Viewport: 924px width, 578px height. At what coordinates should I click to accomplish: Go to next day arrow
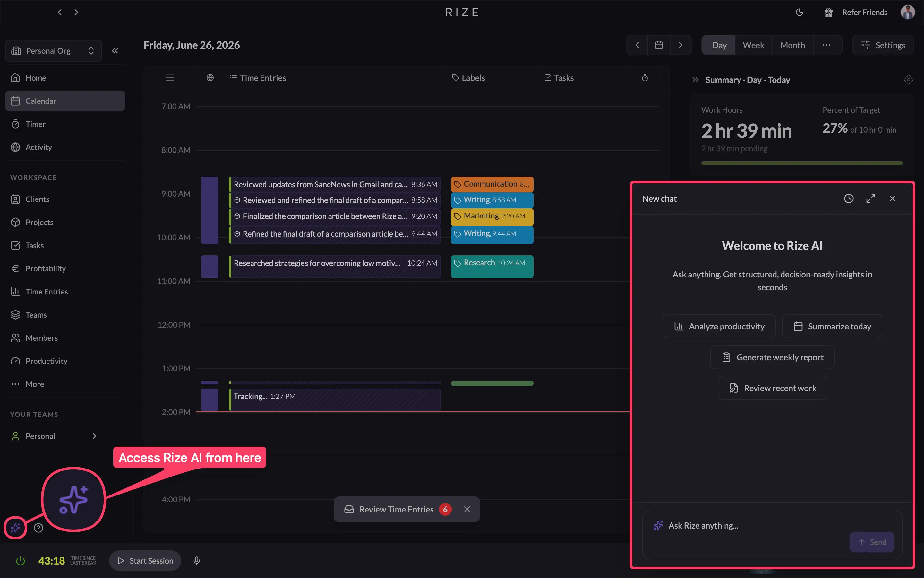[x=680, y=45]
